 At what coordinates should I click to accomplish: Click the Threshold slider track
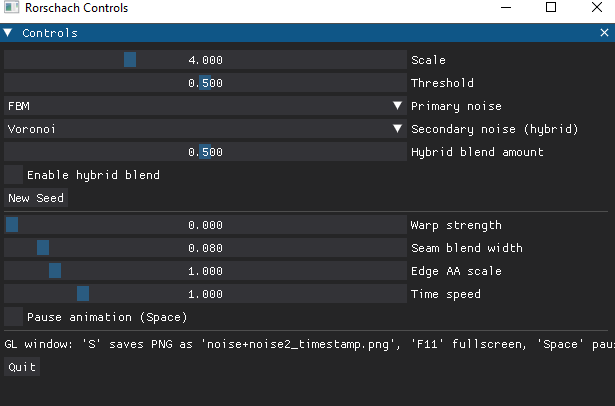pyautogui.click(x=205, y=83)
